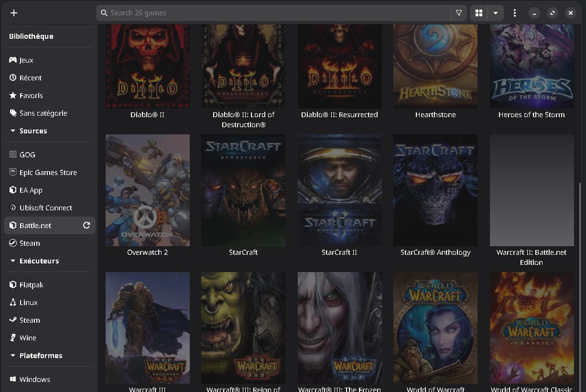This screenshot has height=392, width=586.
Task: Open StarCraft Anthology cover
Action: click(435, 190)
